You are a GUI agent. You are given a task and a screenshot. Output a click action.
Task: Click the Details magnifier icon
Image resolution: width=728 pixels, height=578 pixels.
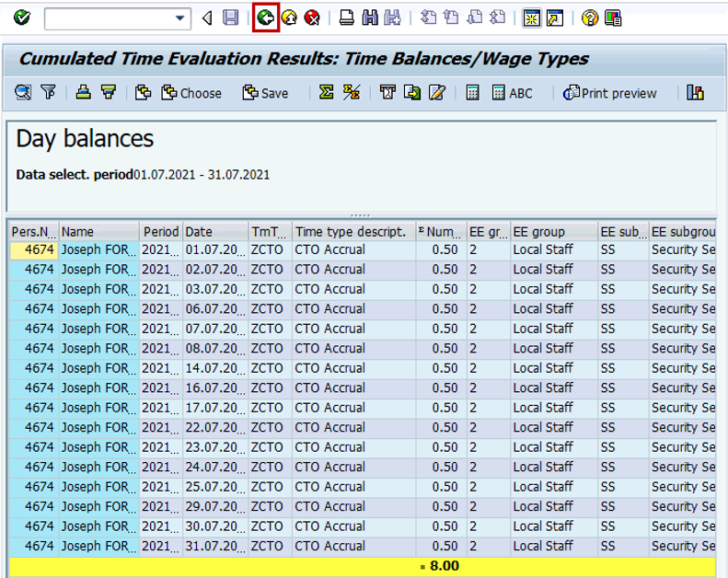[23, 92]
